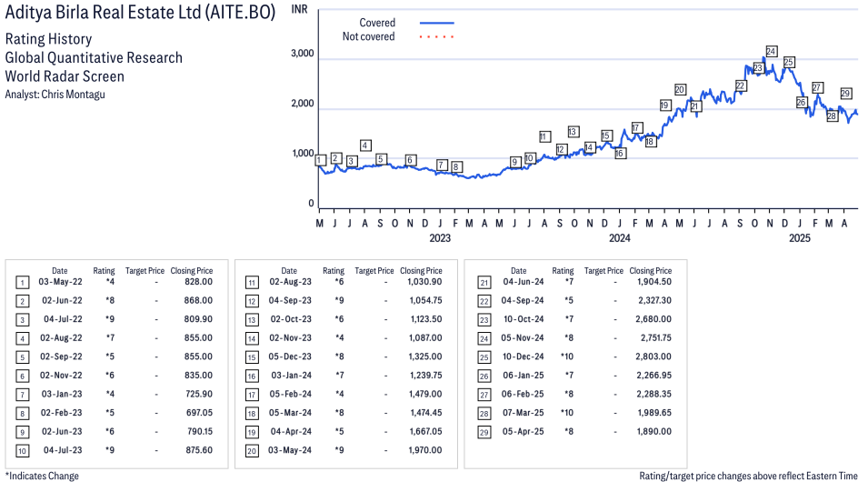868x482 pixels.
Task: Click table row number box 10
Action: point(22,451)
